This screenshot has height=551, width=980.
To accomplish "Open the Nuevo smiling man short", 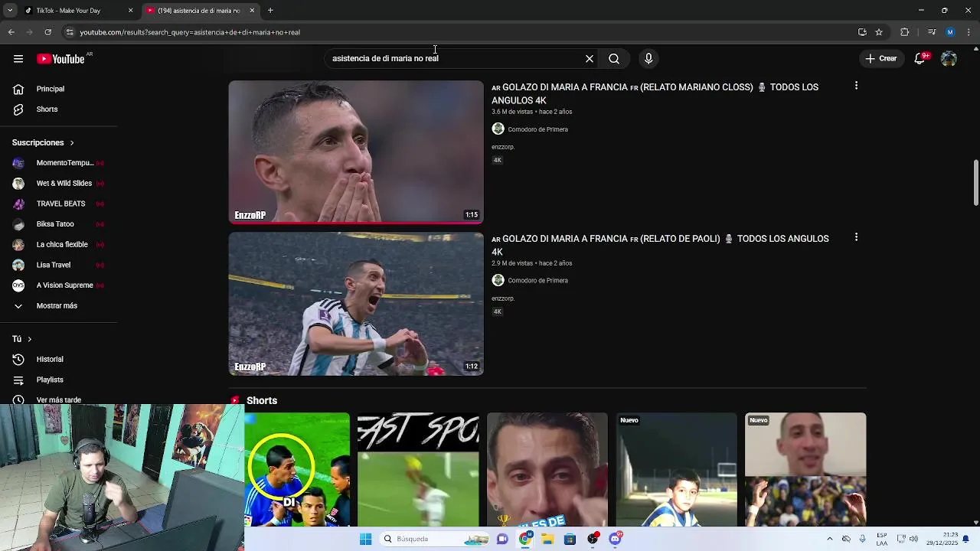I will [805, 470].
